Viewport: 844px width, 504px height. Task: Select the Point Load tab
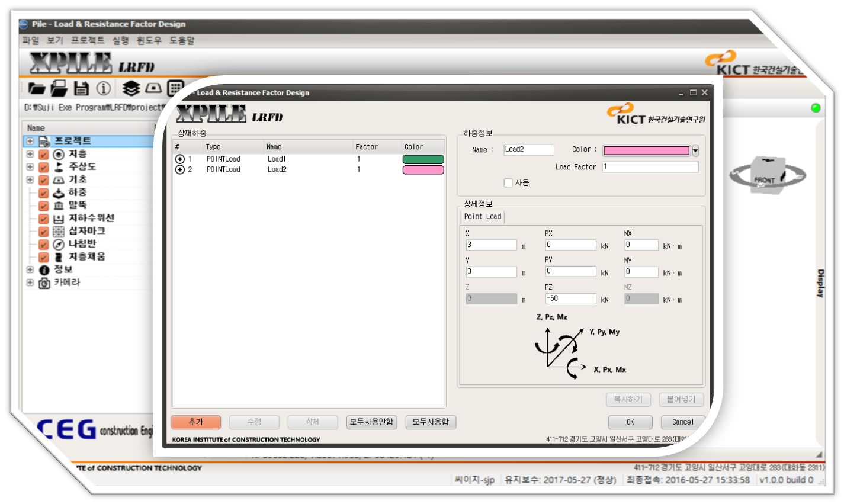click(x=483, y=217)
